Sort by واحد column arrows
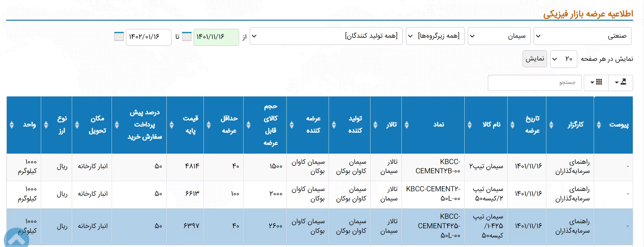The image size is (644, 247). click(12, 125)
